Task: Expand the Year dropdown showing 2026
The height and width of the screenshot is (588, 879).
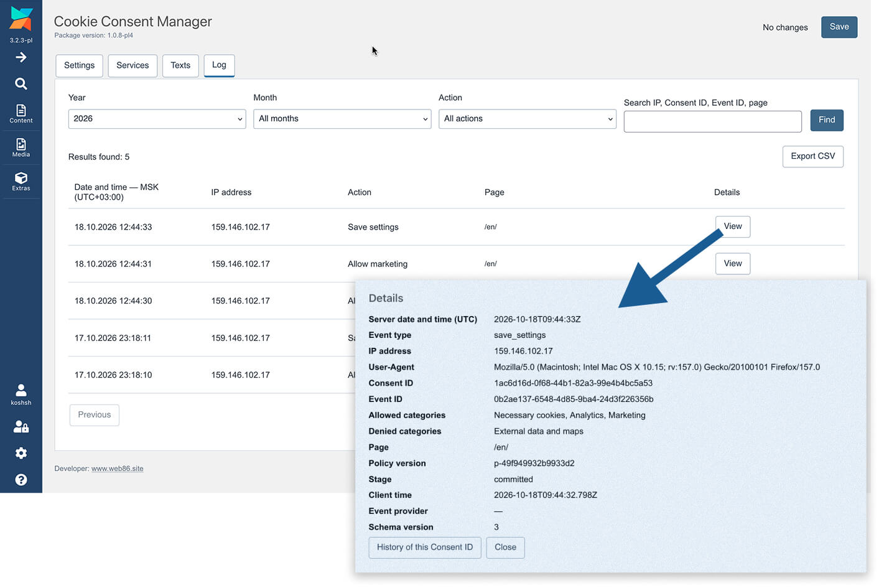Action: pos(157,119)
